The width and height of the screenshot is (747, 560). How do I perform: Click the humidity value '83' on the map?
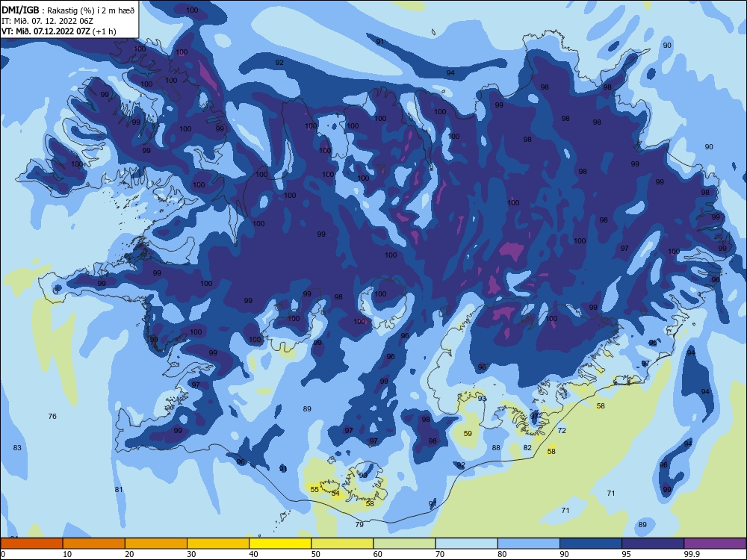17,447
